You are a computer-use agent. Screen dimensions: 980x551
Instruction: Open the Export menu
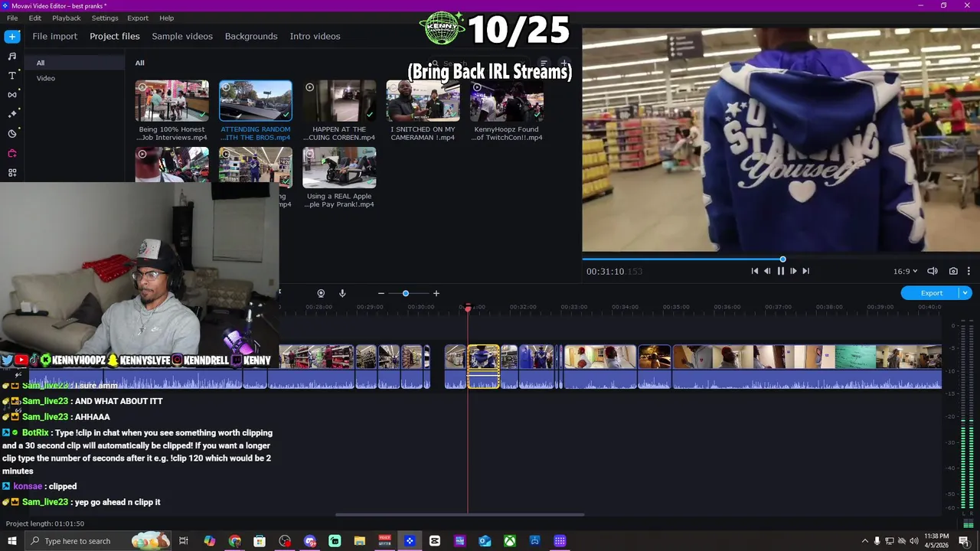pyautogui.click(x=138, y=18)
